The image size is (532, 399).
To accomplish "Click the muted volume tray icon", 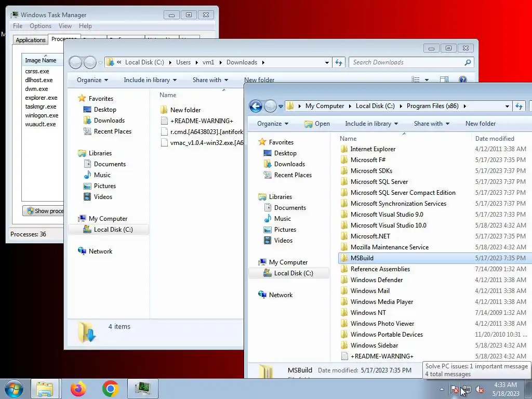I will pos(480,390).
